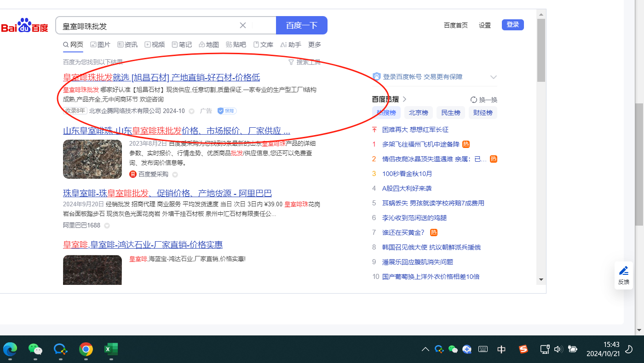This screenshot has height=363, width=644.
Task: Switch to the 北京榜 hot list tab
Action: [419, 113]
